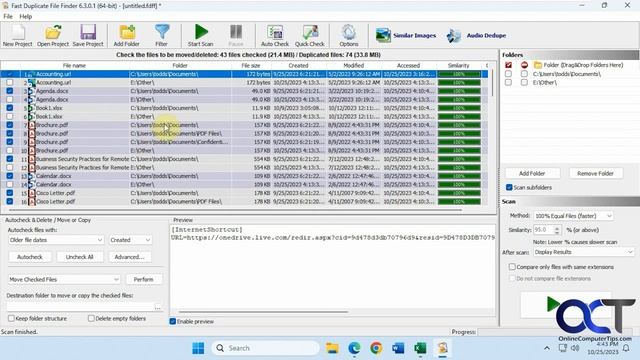Sort by the Modified column header
The image size is (640, 360).
(x=354, y=65)
